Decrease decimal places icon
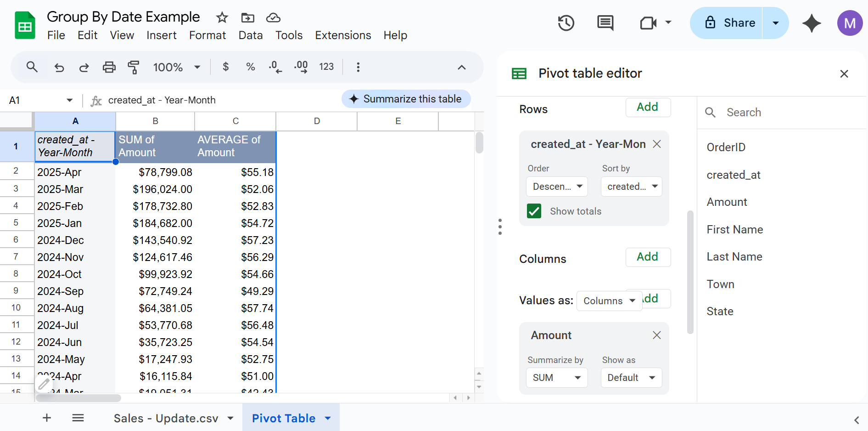 point(275,67)
